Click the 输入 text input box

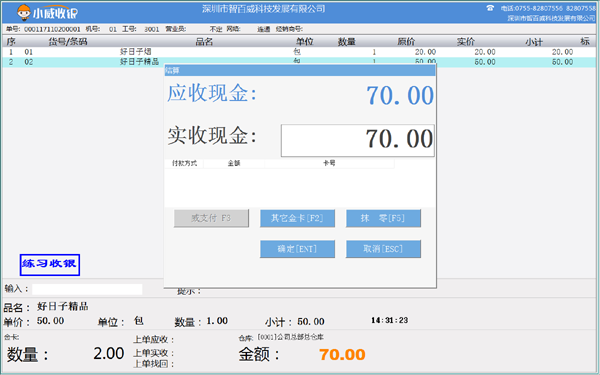[x=87, y=289]
